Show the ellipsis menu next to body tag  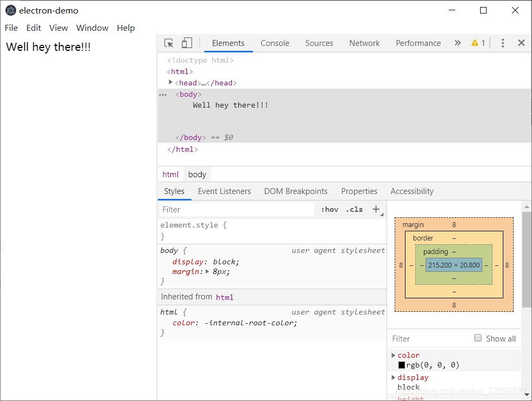point(163,94)
